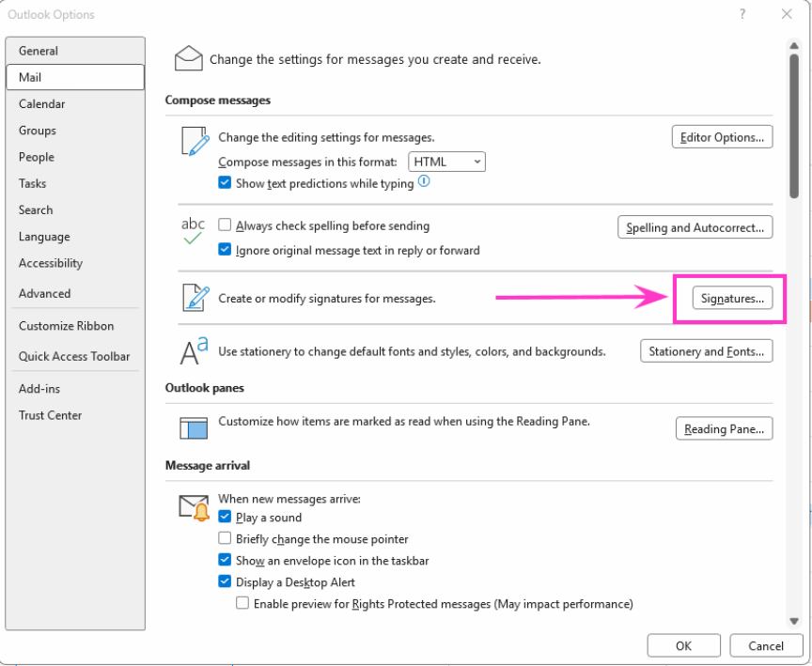Viewport: 812px width, 666px height.
Task: Click the help question mark in title bar
Action: point(742,14)
